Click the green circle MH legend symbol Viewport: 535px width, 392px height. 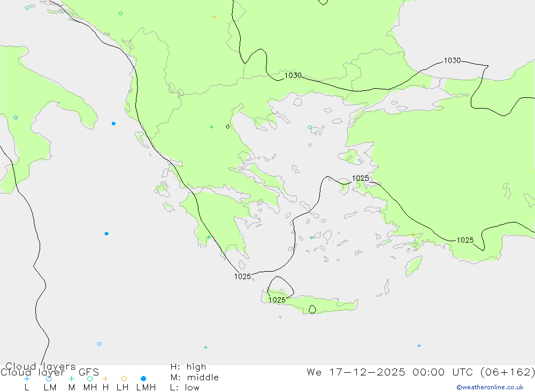coord(90,379)
